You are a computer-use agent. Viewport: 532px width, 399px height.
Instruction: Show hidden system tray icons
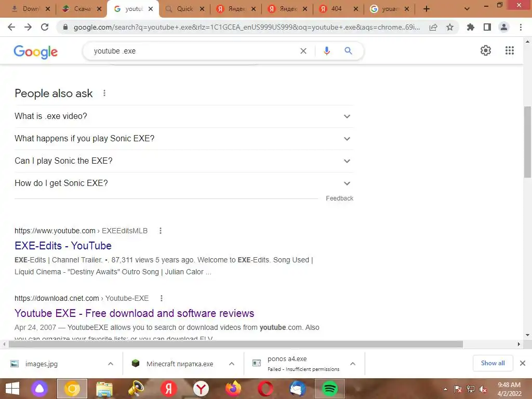tap(445, 389)
